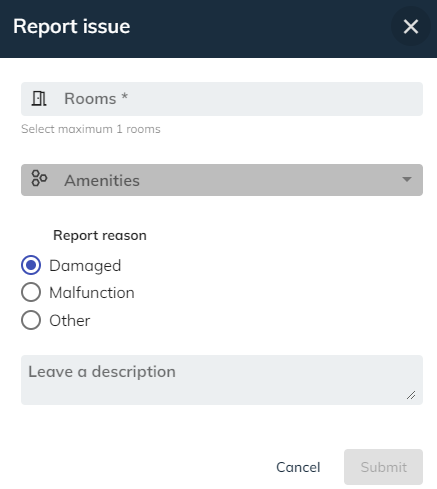
Task: Click the Amenities circles icon
Action: tap(39, 178)
